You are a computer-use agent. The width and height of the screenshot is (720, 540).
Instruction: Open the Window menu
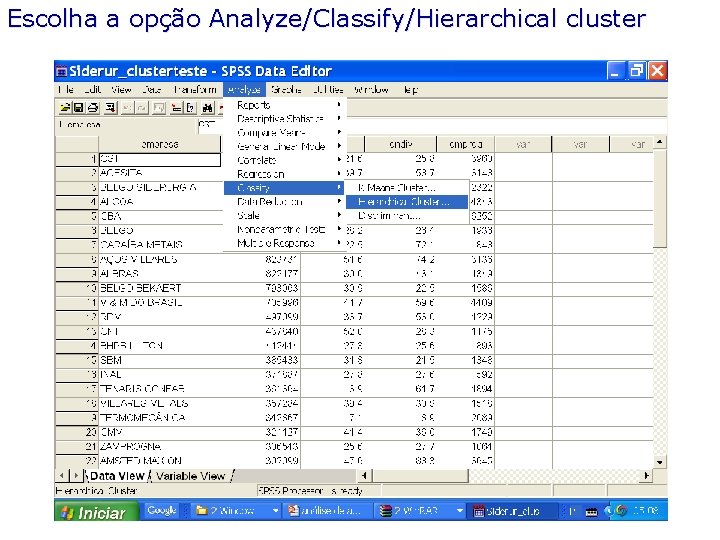pos(371,90)
